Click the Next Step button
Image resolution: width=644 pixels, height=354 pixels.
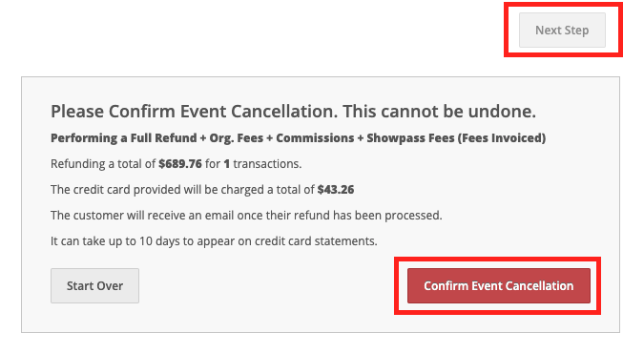click(x=562, y=30)
